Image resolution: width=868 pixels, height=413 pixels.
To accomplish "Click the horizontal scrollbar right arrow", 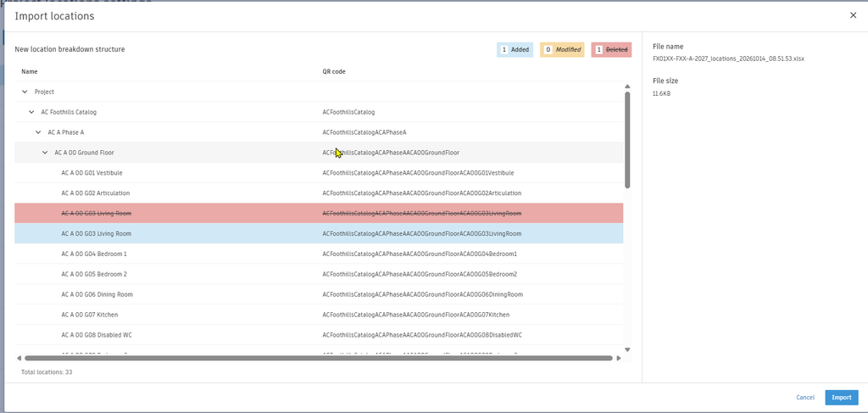I will pos(618,358).
